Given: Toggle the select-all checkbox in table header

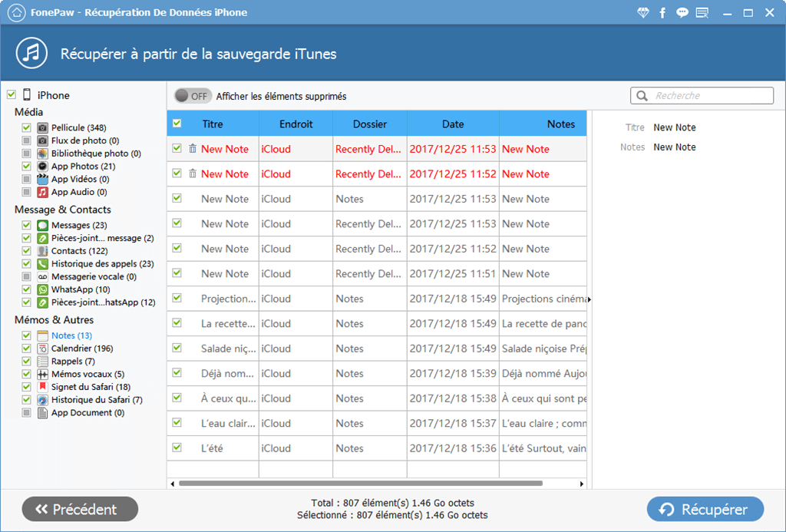Looking at the screenshot, I should [x=177, y=124].
